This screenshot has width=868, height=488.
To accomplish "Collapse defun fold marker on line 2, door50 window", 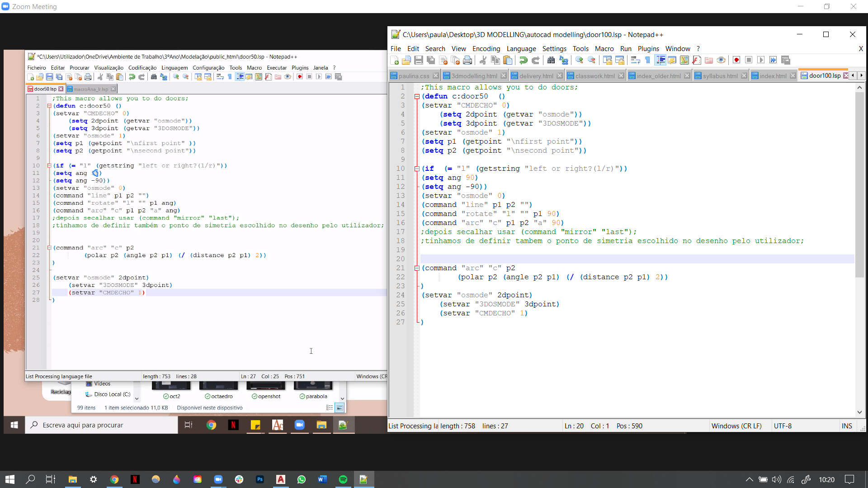I will tap(49, 106).
